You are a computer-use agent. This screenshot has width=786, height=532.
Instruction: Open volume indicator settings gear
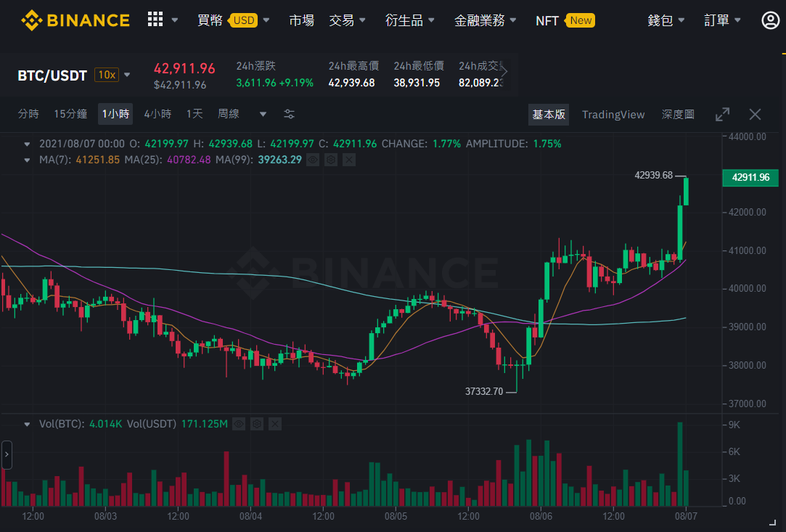257,424
